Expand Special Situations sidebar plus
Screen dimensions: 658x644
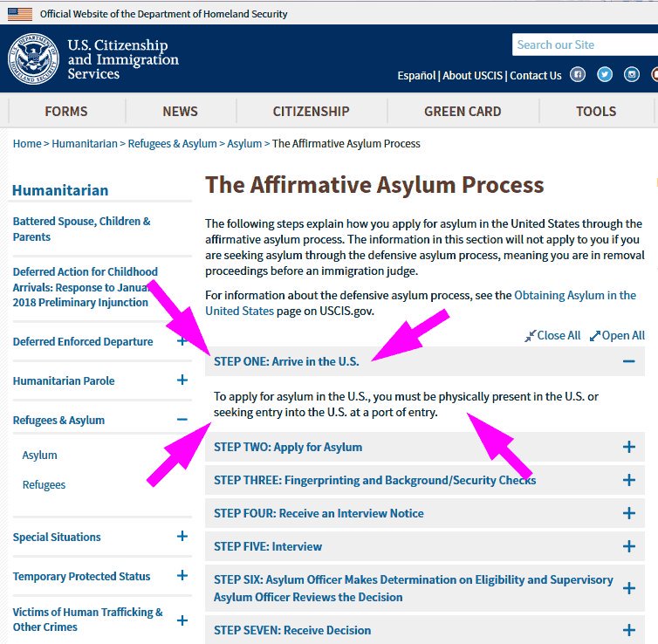tap(182, 536)
